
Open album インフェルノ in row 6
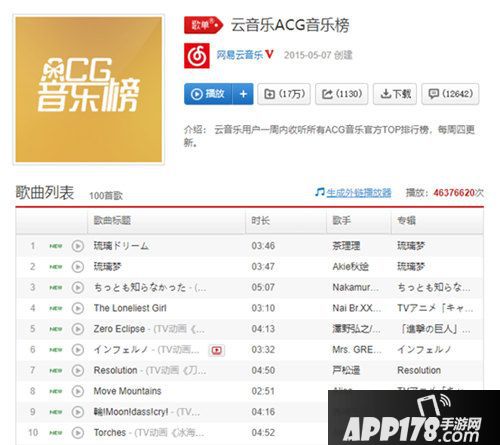(x=424, y=350)
